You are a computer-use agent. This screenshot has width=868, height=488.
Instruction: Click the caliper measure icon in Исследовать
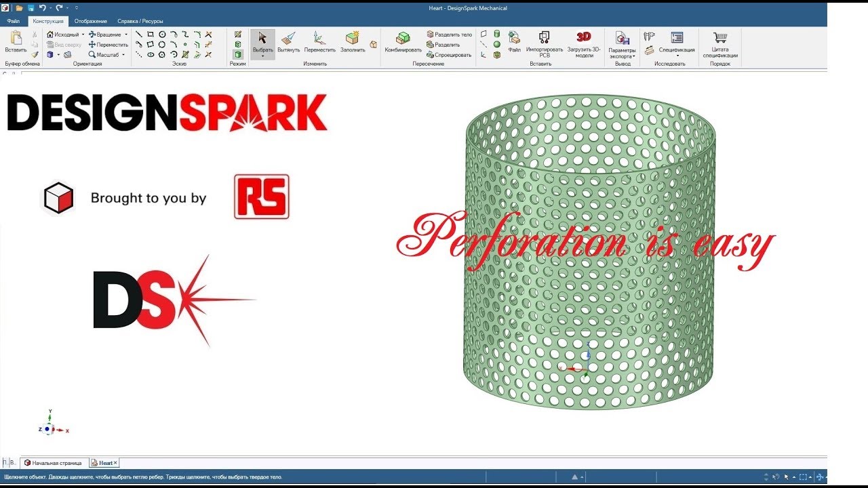(650, 37)
